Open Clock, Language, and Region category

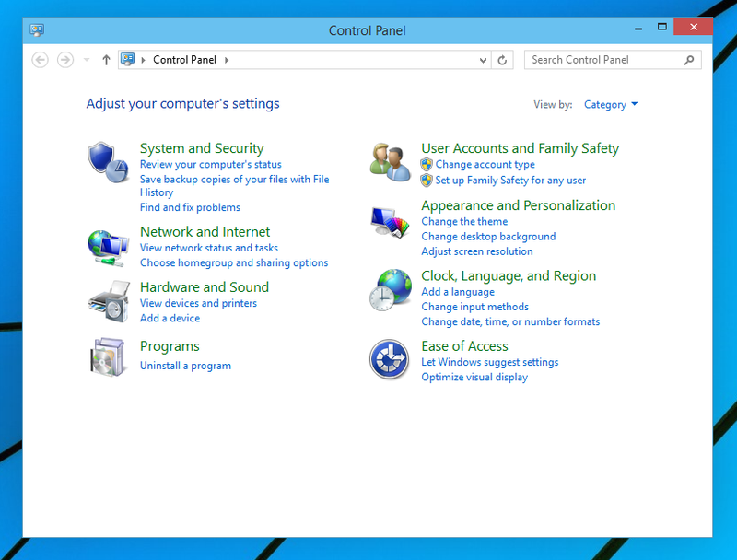click(x=509, y=275)
